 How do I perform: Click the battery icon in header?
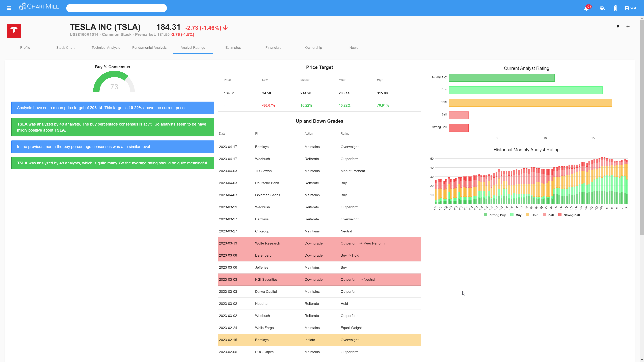pos(615,8)
